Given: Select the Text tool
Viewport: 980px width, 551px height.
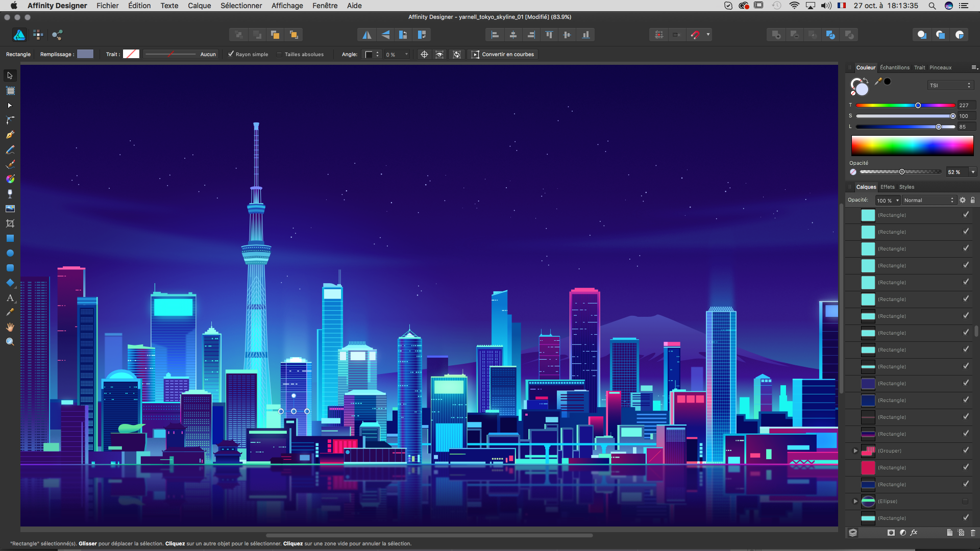Looking at the screenshot, I should 10,297.
